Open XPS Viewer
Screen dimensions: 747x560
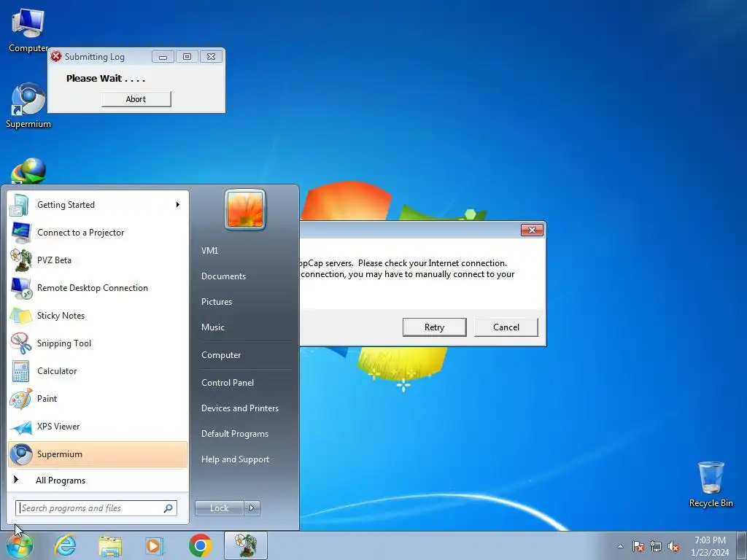point(98,426)
